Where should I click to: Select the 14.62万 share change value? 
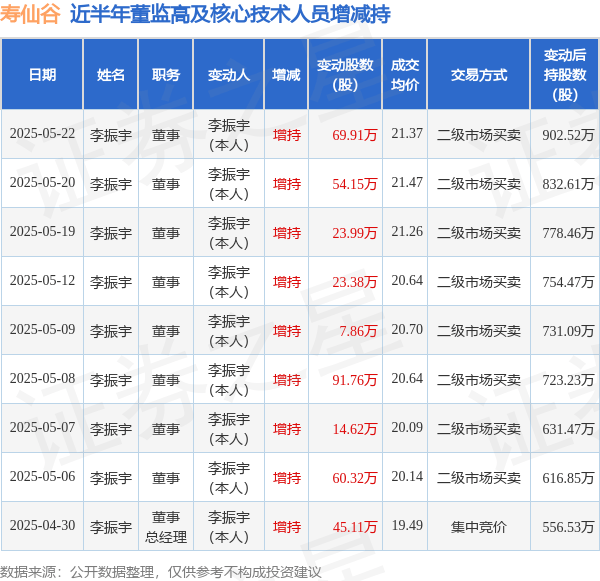[x=355, y=429]
